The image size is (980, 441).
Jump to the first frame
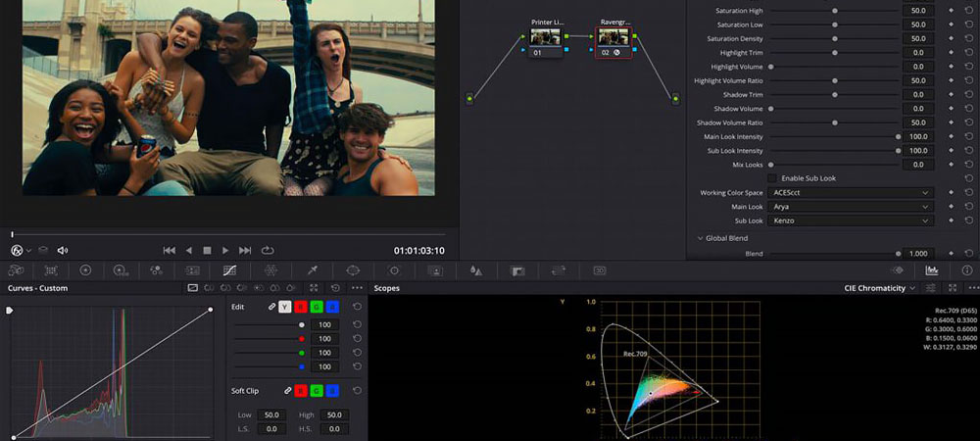[x=170, y=251]
